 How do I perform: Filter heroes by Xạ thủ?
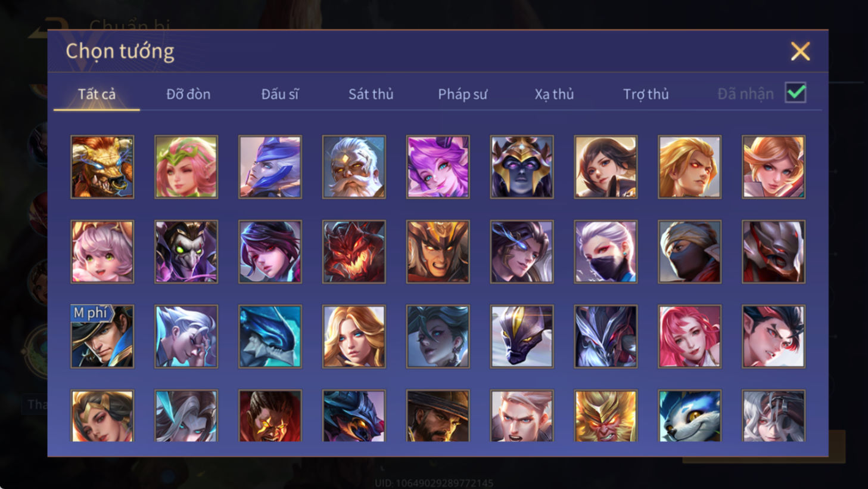(554, 94)
